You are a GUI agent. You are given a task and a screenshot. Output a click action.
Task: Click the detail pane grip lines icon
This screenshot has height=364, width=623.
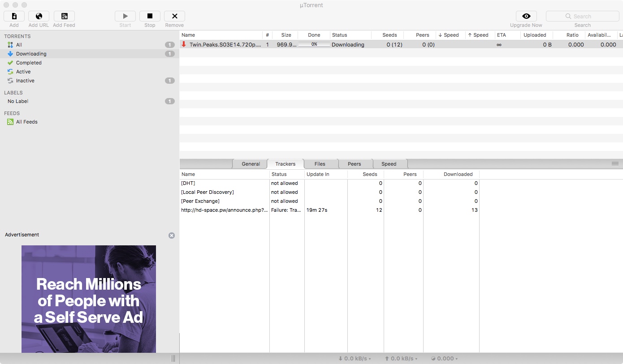pyautogui.click(x=615, y=164)
